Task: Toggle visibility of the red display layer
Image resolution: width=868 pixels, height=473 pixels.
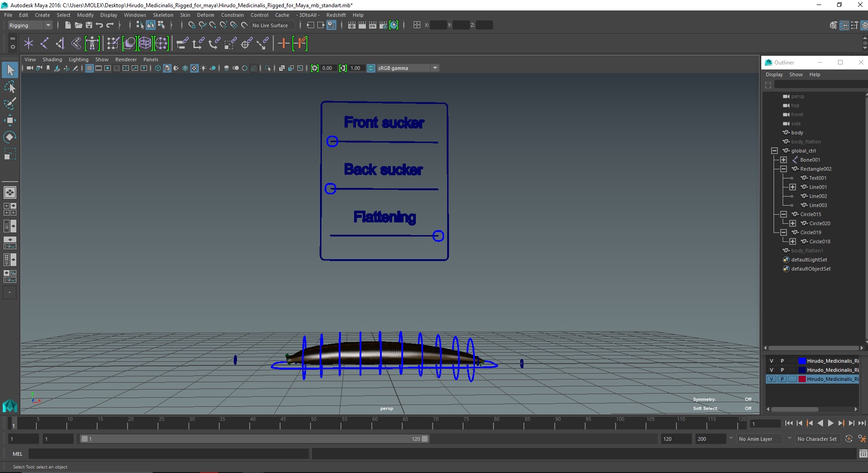Action: 771,379
